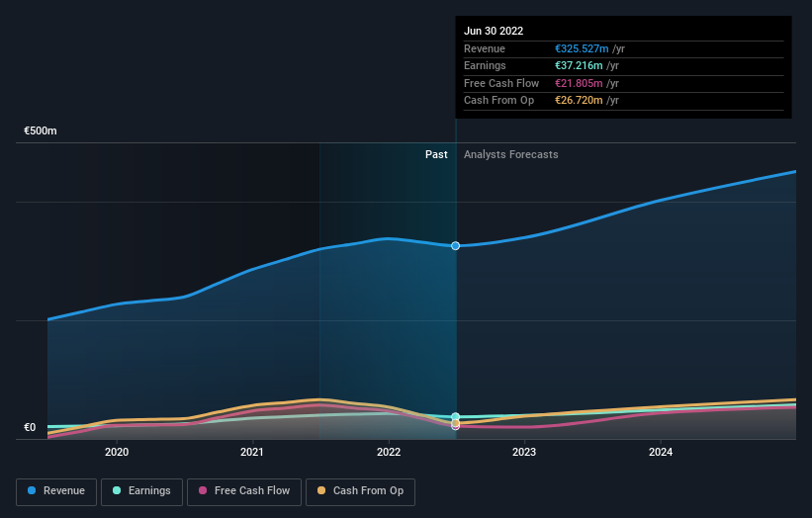
Task: Select the cash from op data point marker
Action: point(455,423)
